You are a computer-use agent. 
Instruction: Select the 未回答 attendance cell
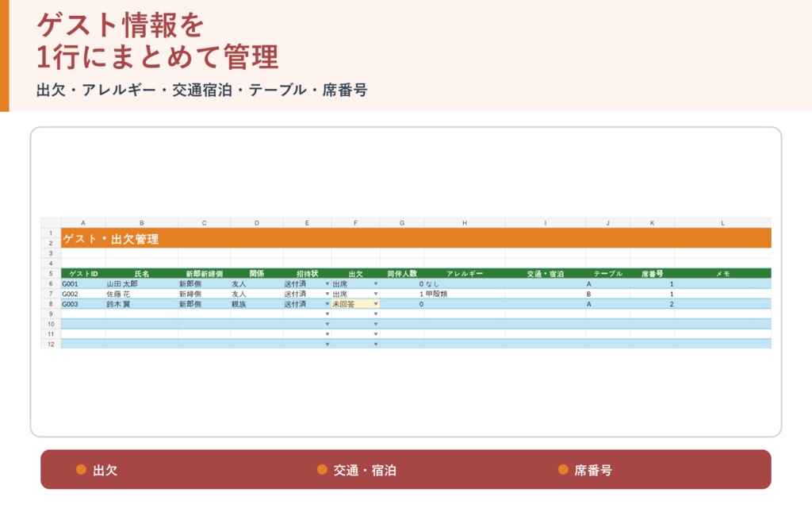coord(355,304)
